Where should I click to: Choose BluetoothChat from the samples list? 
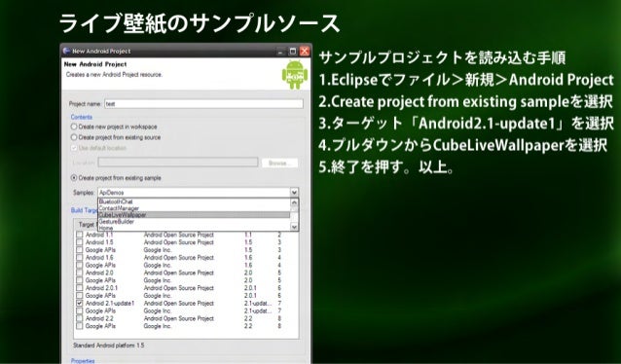[194, 202]
